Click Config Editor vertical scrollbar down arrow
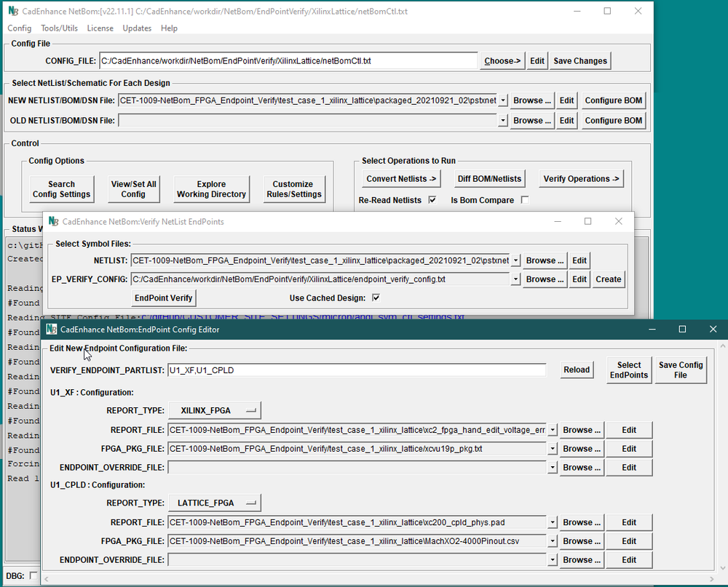 [x=722, y=567]
